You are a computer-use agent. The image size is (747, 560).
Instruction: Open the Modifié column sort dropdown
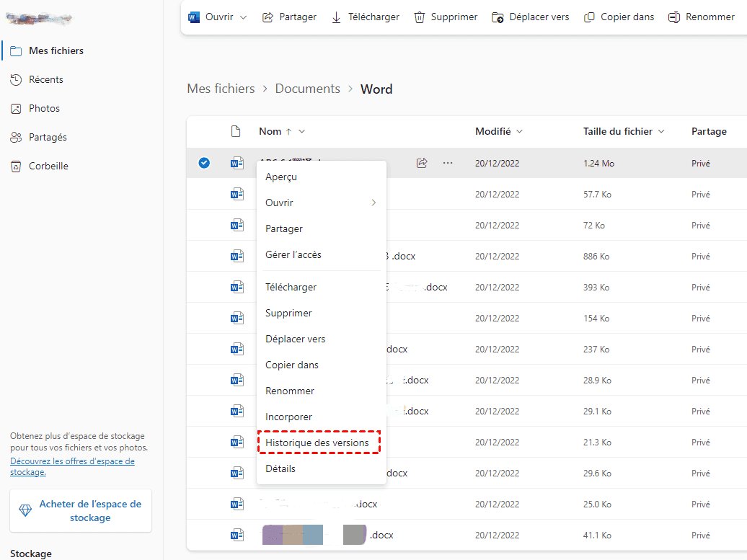point(519,132)
